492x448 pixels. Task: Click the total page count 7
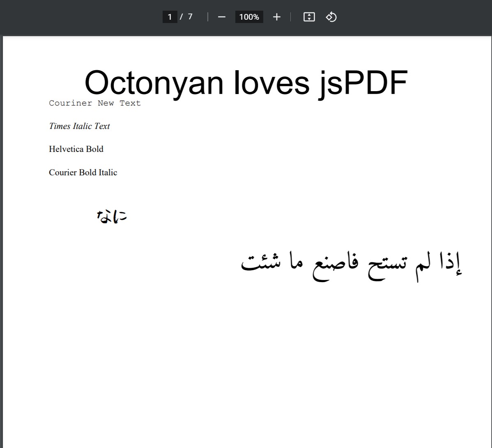pyautogui.click(x=190, y=16)
